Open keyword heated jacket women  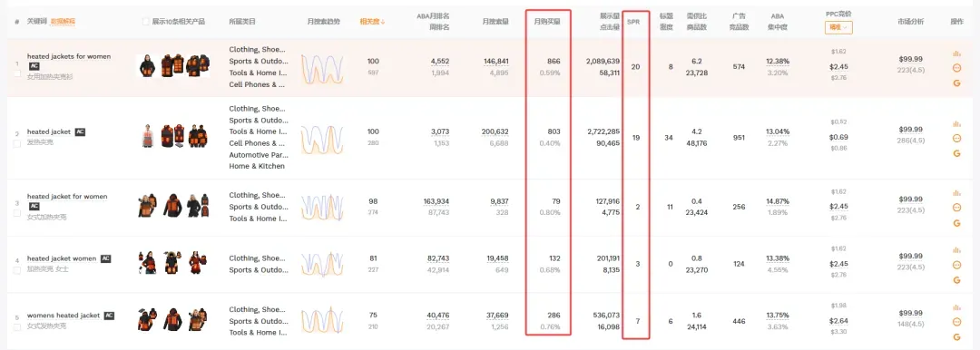point(62,258)
